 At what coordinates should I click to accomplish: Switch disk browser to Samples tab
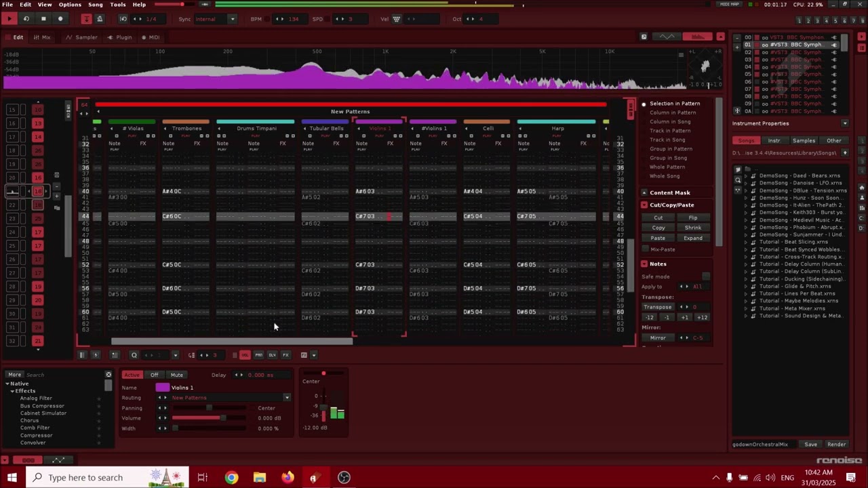tap(804, 140)
